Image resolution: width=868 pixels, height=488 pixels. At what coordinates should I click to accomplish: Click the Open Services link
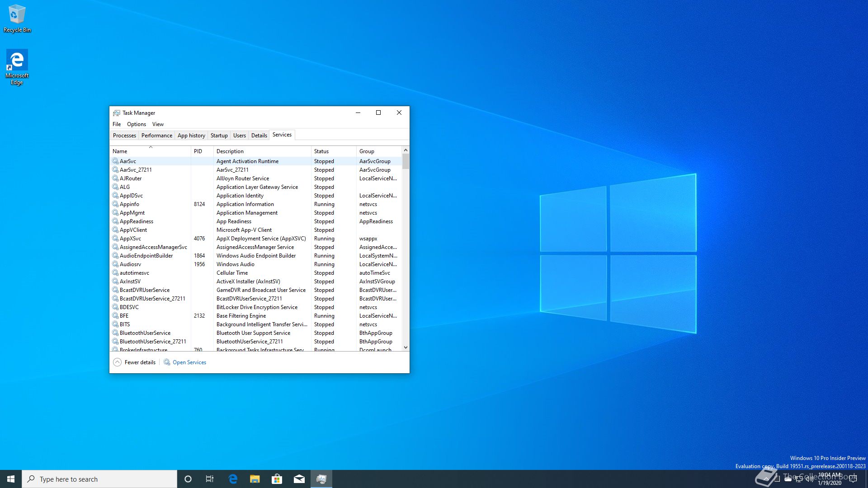tap(189, 362)
